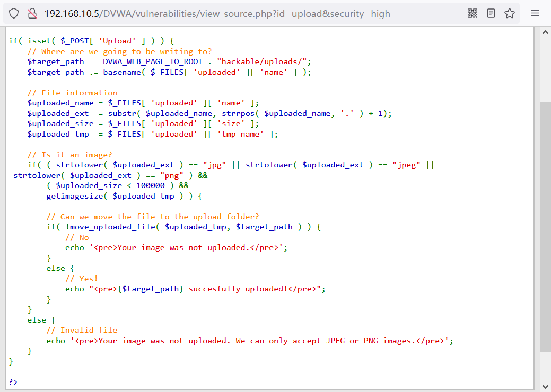This screenshot has height=392, width=551.
Task: Click the scrollbar down arrow
Action: pyautogui.click(x=545, y=386)
